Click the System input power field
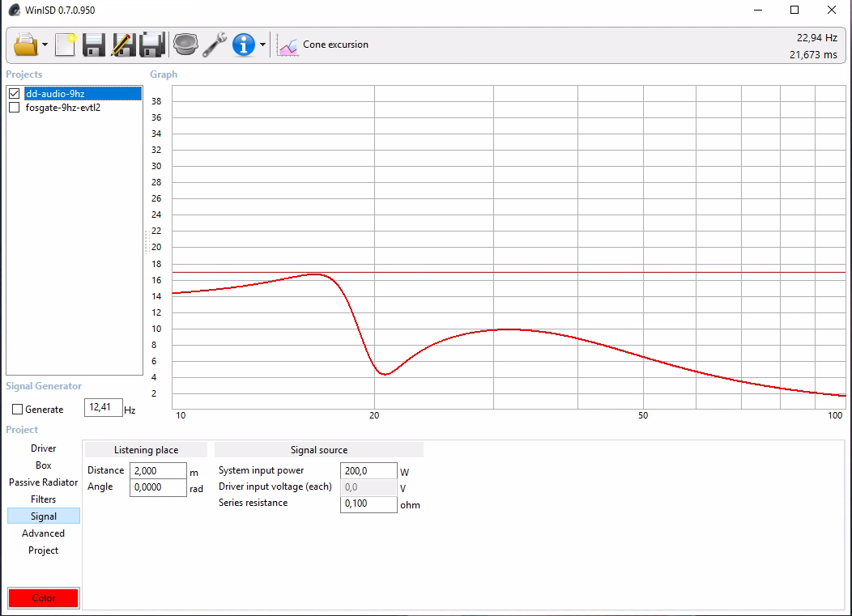The height and width of the screenshot is (616, 852). [368, 470]
